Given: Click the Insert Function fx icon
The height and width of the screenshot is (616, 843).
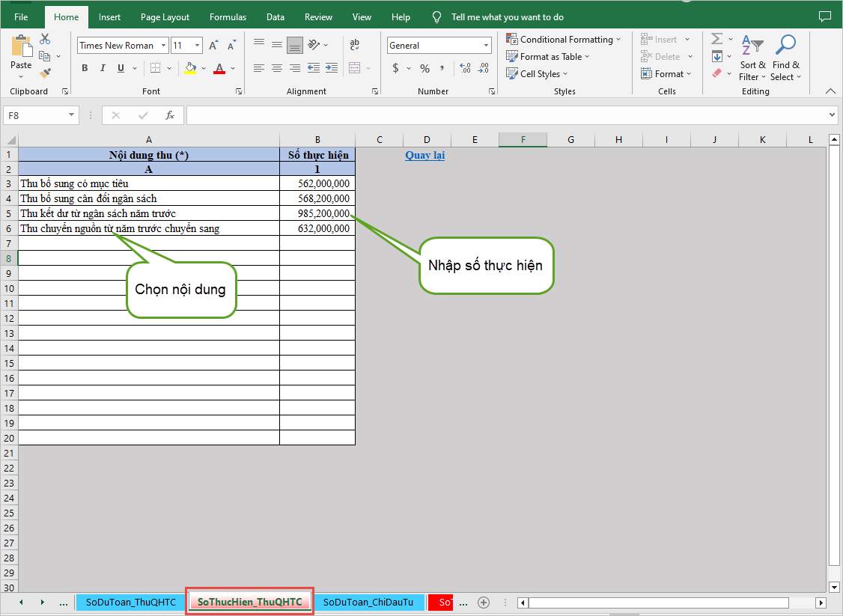Looking at the screenshot, I should tap(170, 115).
